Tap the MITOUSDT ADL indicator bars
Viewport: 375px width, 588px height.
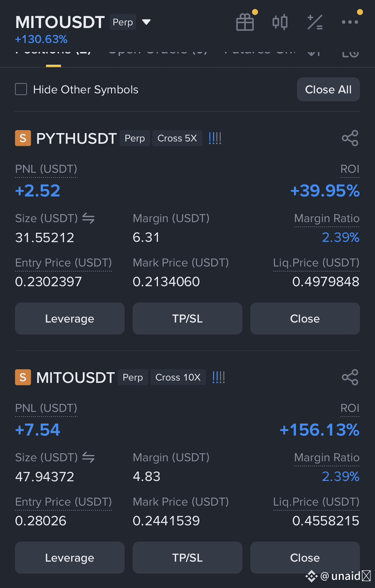coord(218,377)
